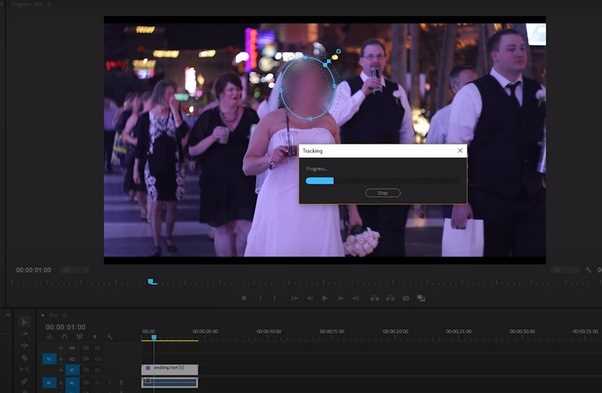602x393 pixels.
Task: Open Timeline Display Settings wrench
Action: [x=109, y=337]
